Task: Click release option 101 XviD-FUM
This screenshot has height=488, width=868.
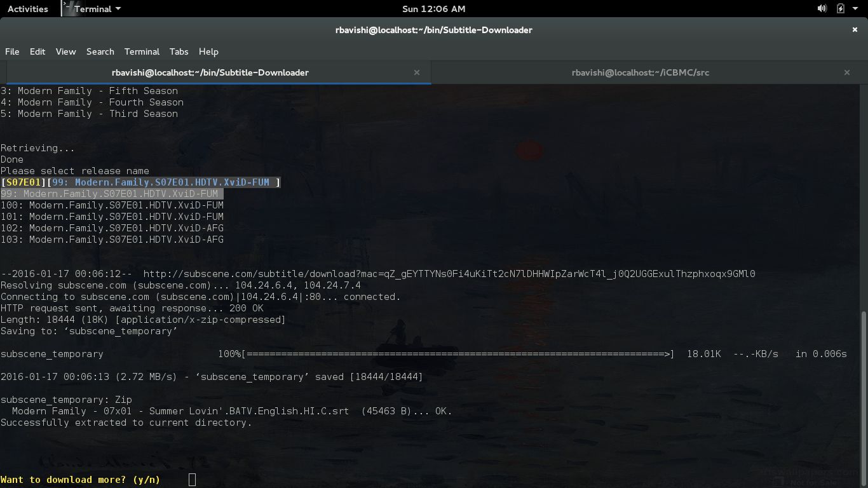Action: (x=112, y=217)
